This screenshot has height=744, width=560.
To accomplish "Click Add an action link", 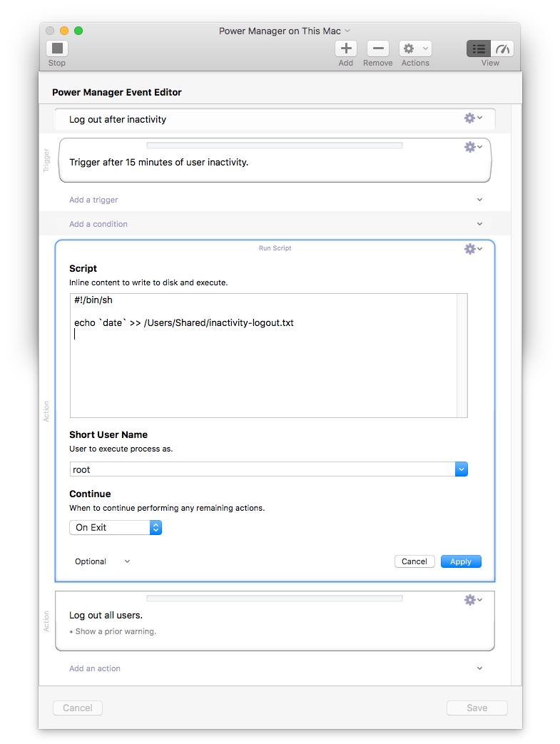I will [x=95, y=668].
